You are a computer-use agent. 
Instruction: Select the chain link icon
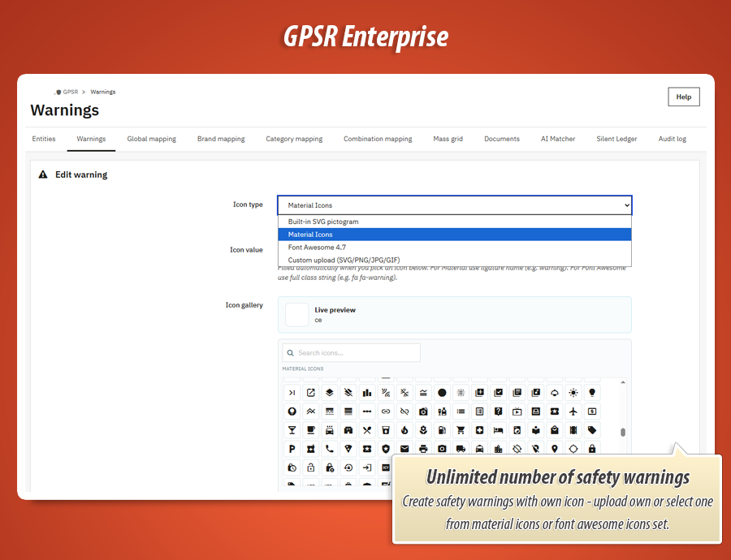coord(386,411)
